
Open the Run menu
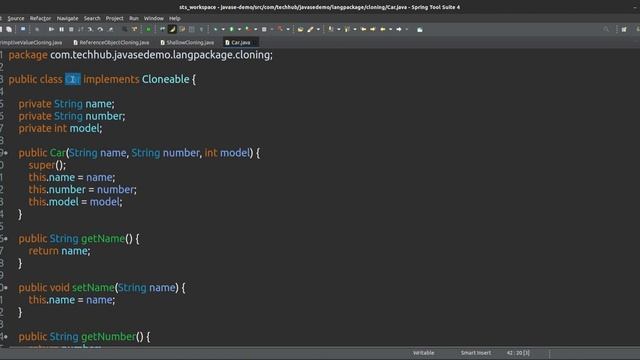coord(134,18)
